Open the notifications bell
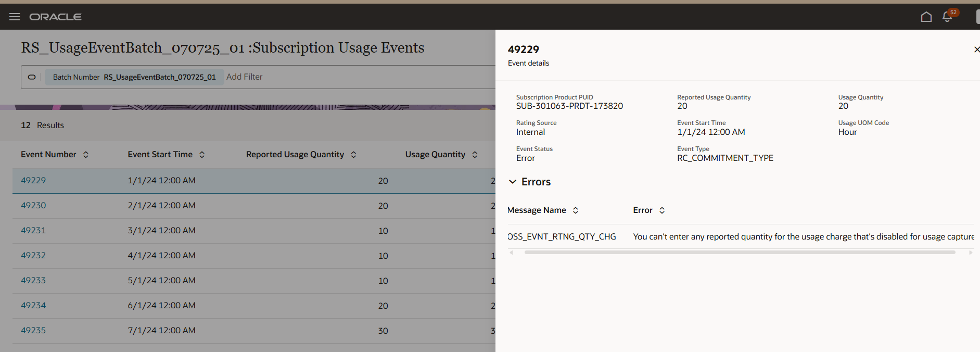This screenshot has width=980, height=352. [947, 17]
